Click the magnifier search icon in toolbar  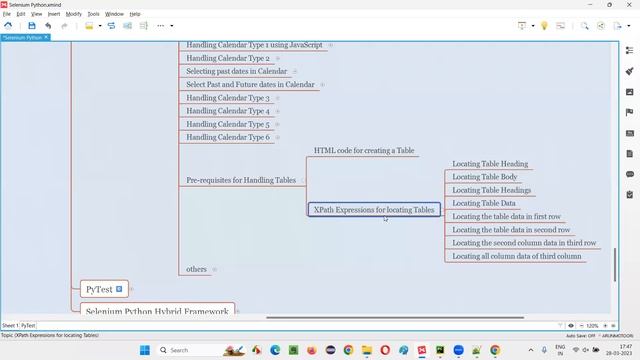[x=584, y=26]
